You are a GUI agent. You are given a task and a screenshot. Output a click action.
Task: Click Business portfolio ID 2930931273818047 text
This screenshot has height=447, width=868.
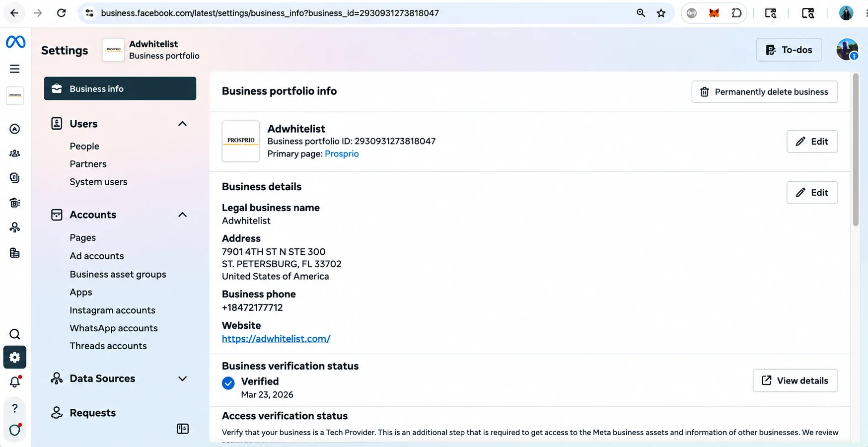(352, 141)
